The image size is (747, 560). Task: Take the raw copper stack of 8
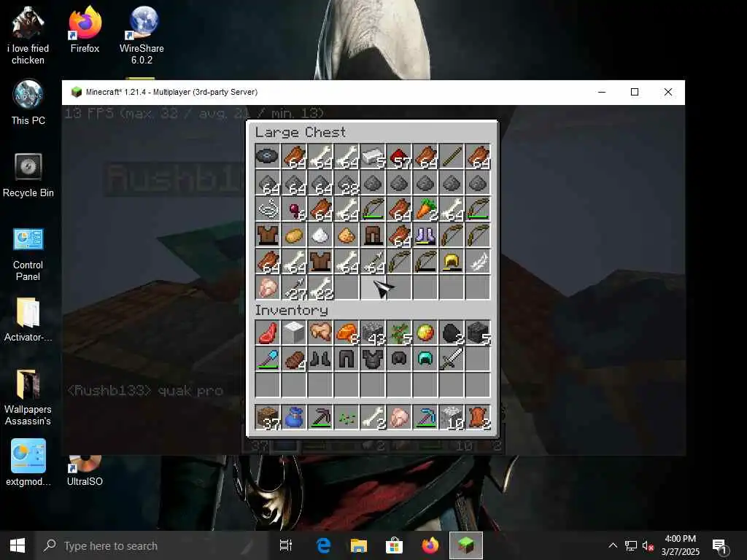[347, 332]
